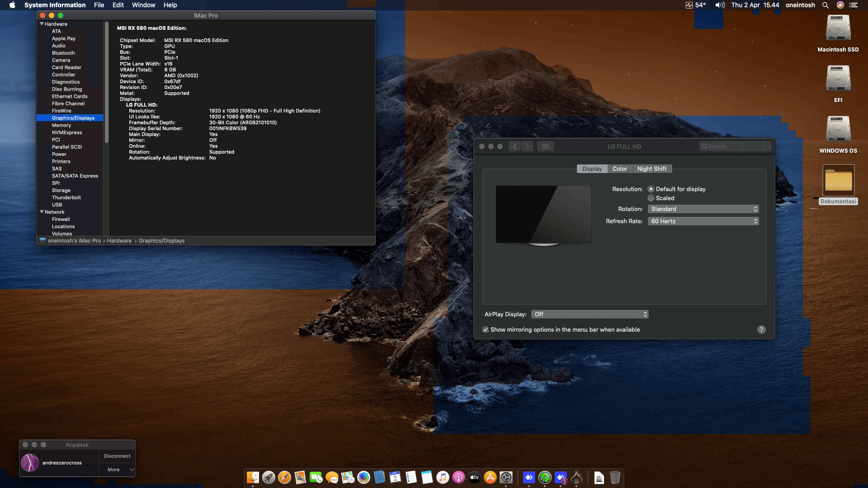
Task: Click oneintosh user name in menu bar
Action: [x=800, y=5]
